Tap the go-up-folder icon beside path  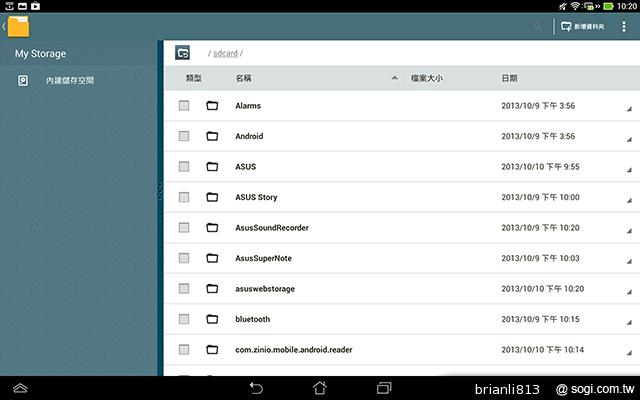[182, 53]
